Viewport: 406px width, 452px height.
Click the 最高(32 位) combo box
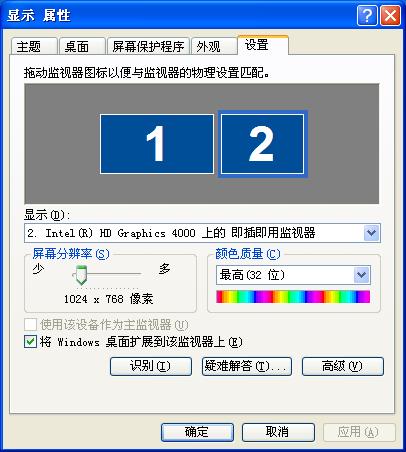(293, 275)
